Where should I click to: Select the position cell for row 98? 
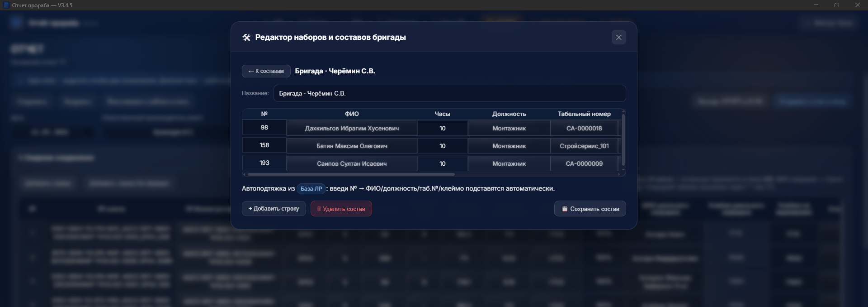(x=509, y=129)
